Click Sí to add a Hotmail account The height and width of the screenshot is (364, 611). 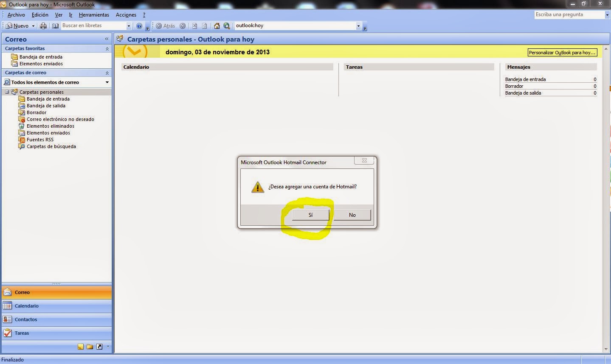pos(310,215)
